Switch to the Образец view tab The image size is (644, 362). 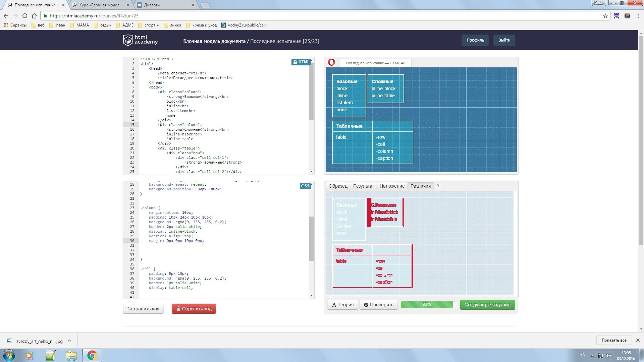coord(338,186)
